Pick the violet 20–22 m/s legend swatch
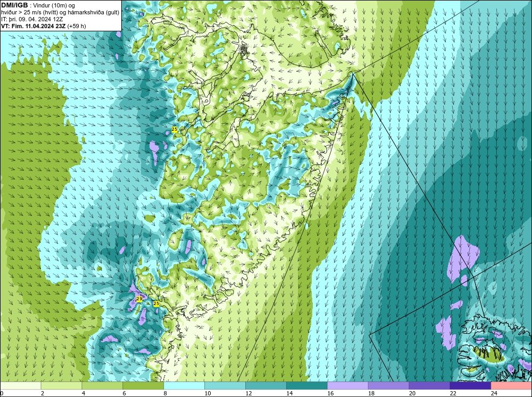The width and height of the screenshot is (532, 397). click(x=429, y=386)
